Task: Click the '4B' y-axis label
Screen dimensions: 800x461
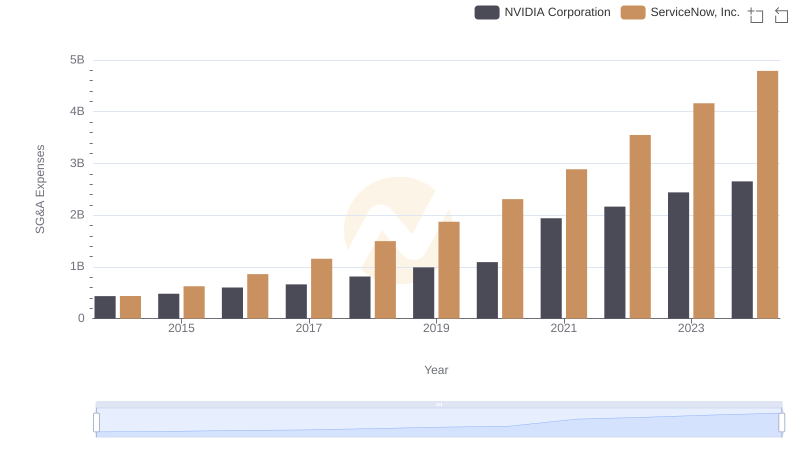Action: tap(77, 111)
